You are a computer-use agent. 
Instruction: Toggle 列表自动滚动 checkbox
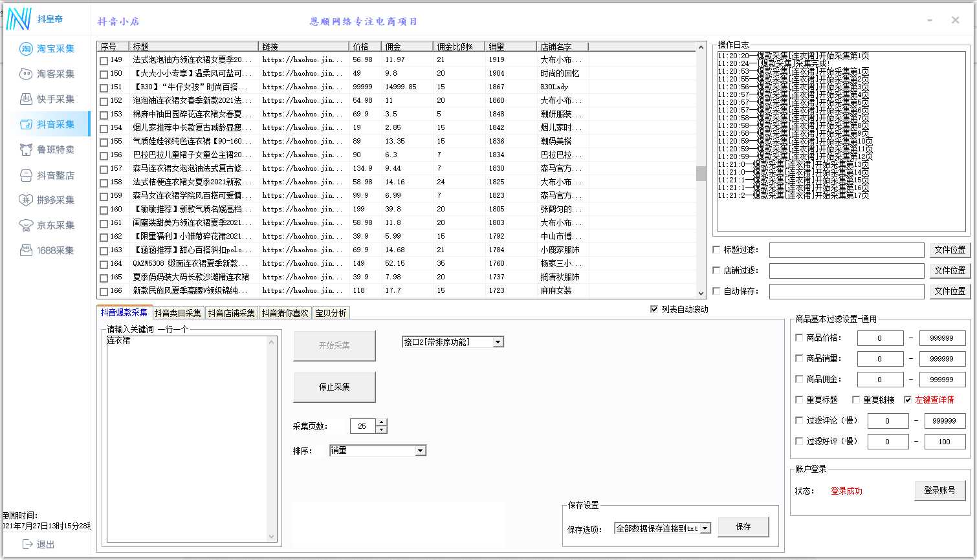654,310
